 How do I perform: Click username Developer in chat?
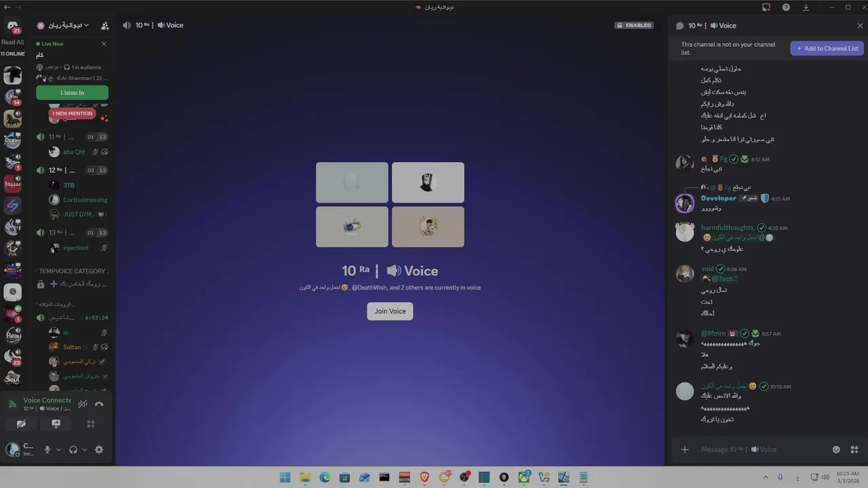click(x=718, y=198)
